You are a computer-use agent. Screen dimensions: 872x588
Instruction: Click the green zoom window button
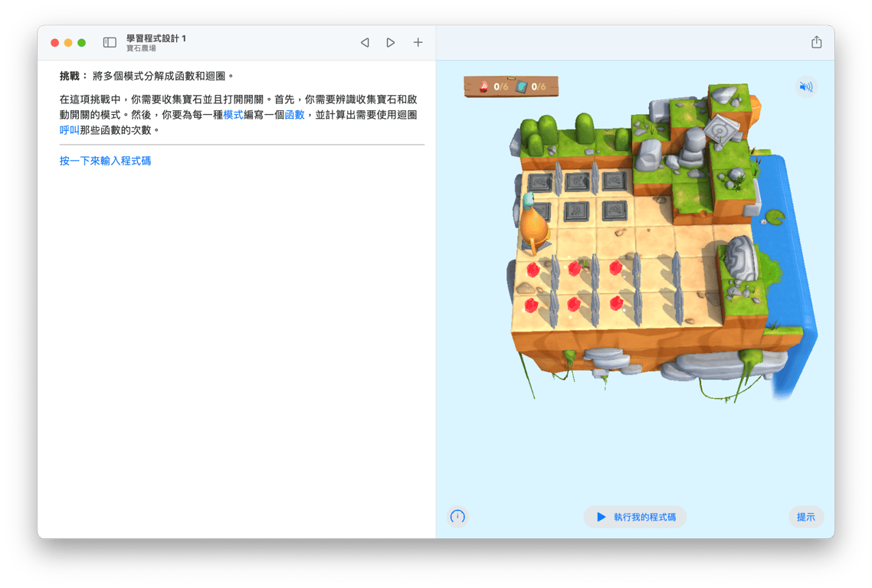pos(82,43)
